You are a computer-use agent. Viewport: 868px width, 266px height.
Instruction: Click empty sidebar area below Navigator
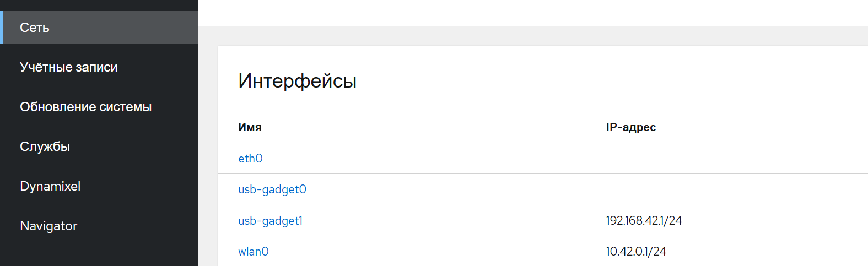pyautogui.click(x=99, y=254)
